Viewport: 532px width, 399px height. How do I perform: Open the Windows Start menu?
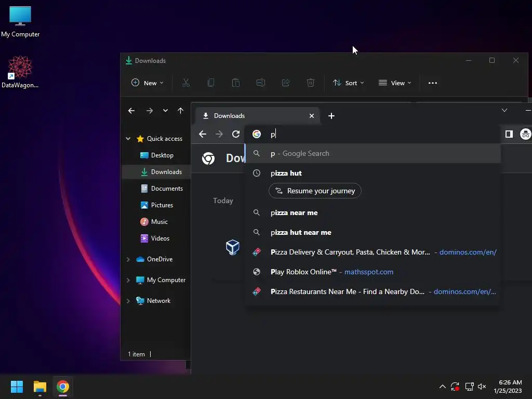point(17,387)
